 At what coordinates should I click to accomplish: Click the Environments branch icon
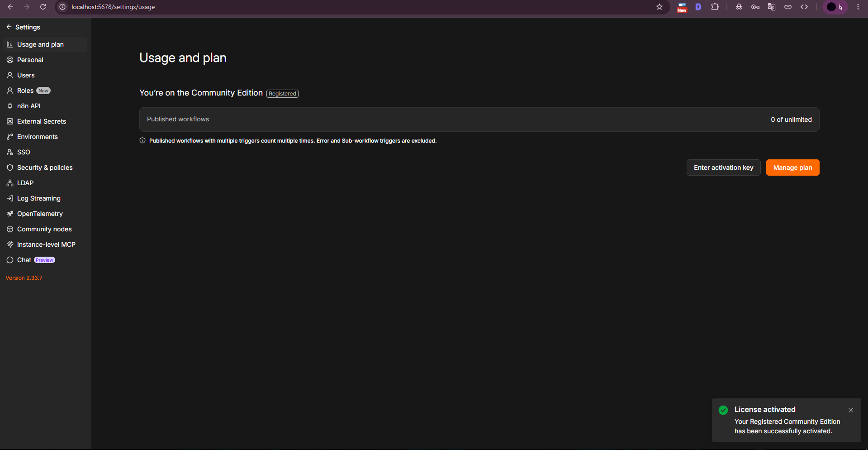(x=10, y=137)
